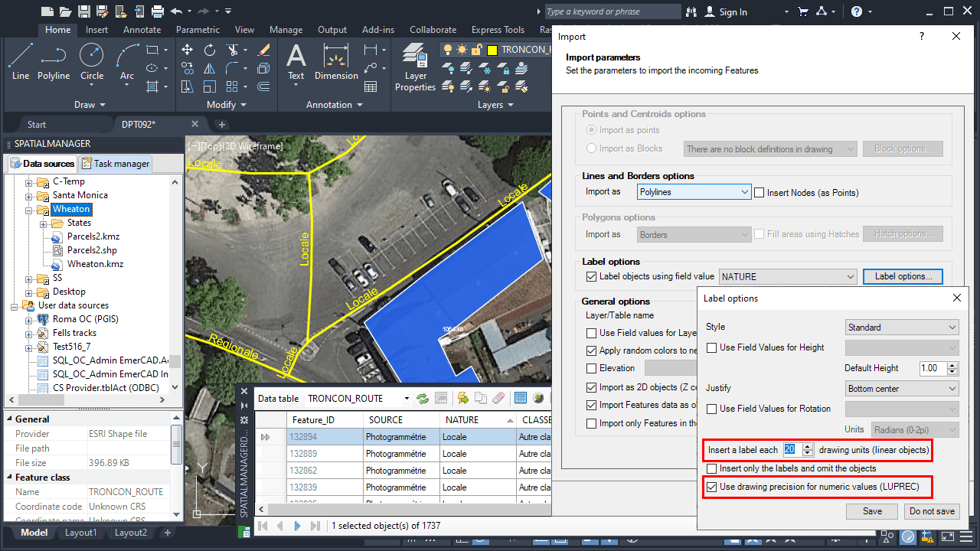
Task: Select the Arc tool
Action: [127, 61]
